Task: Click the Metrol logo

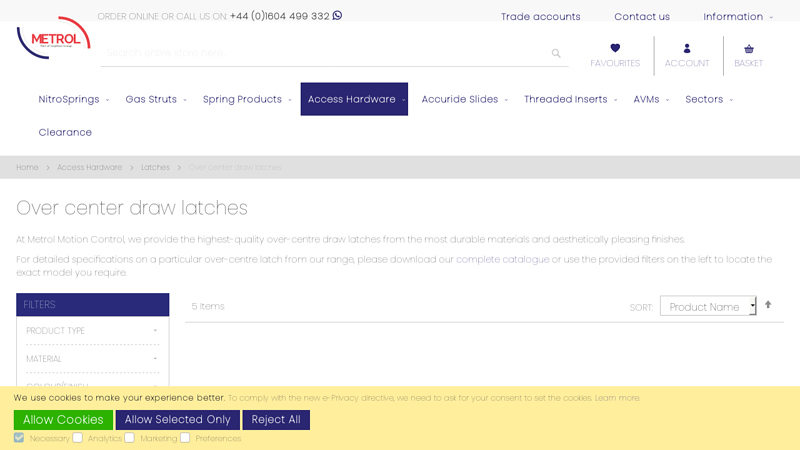Action: [x=53, y=39]
